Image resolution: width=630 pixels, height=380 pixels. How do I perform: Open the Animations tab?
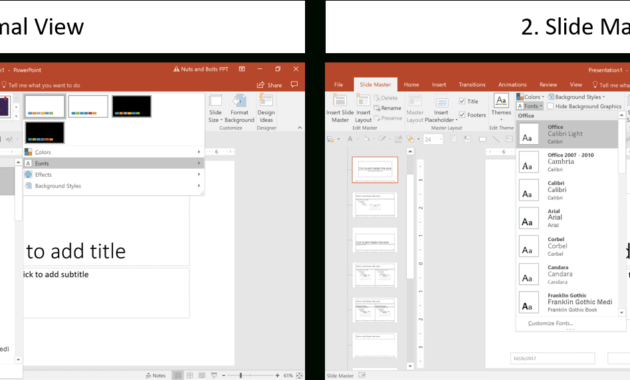click(x=512, y=84)
